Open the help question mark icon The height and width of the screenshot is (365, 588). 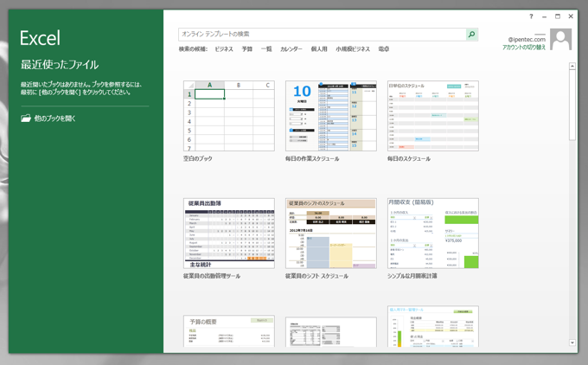pyautogui.click(x=531, y=16)
